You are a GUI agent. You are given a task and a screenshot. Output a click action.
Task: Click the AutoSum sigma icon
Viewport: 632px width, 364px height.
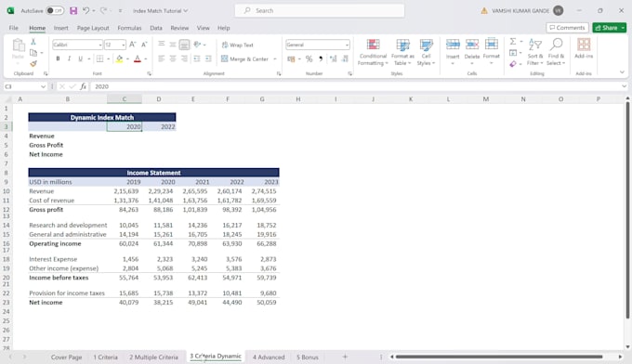(x=513, y=42)
